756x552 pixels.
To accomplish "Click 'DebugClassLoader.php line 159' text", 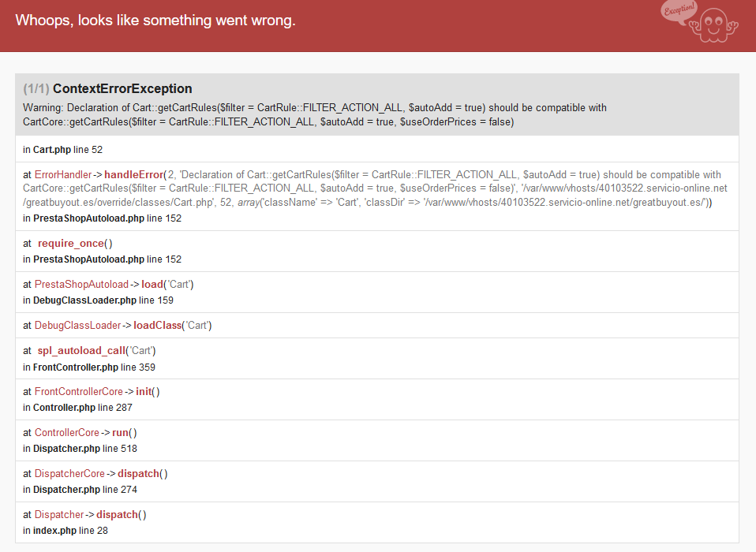I will [103, 300].
